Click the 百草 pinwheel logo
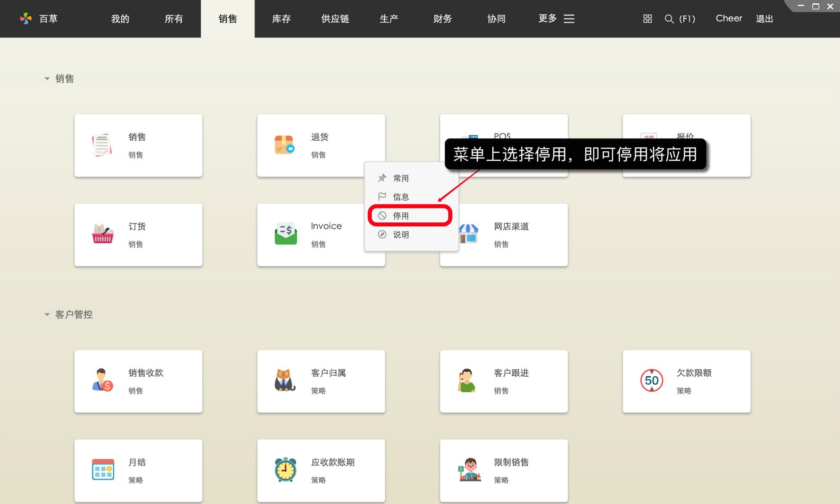 coord(26,18)
